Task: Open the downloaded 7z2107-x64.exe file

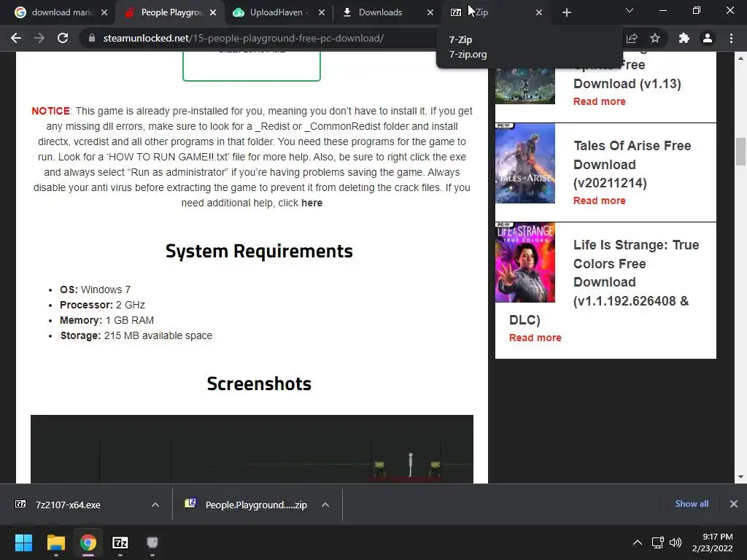Action: 68,505
